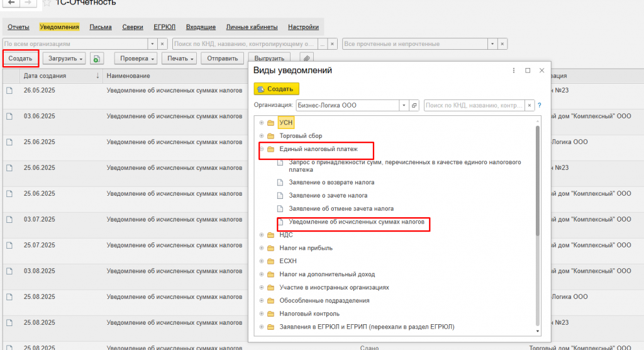This screenshot has height=350, width=644.
Task: Open the Загрузить dropdown button
Action: pos(64,59)
